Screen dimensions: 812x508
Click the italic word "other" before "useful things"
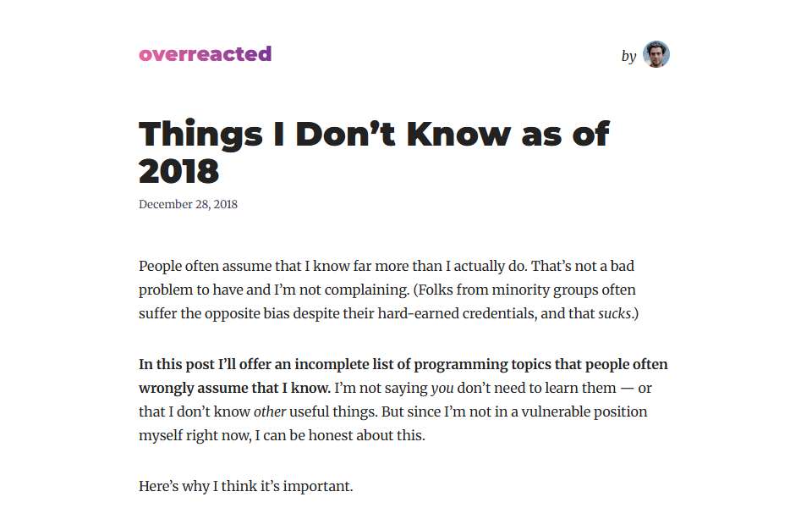pyautogui.click(x=270, y=411)
